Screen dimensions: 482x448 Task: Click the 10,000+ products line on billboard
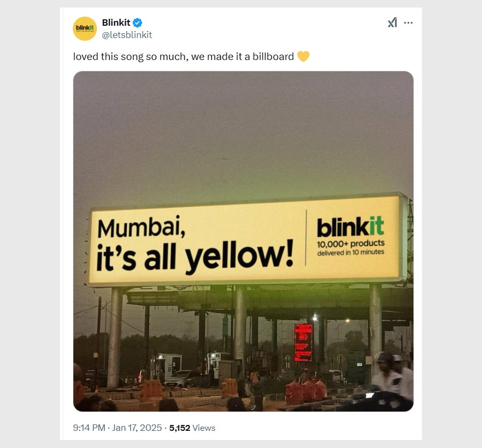tap(351, 244)
